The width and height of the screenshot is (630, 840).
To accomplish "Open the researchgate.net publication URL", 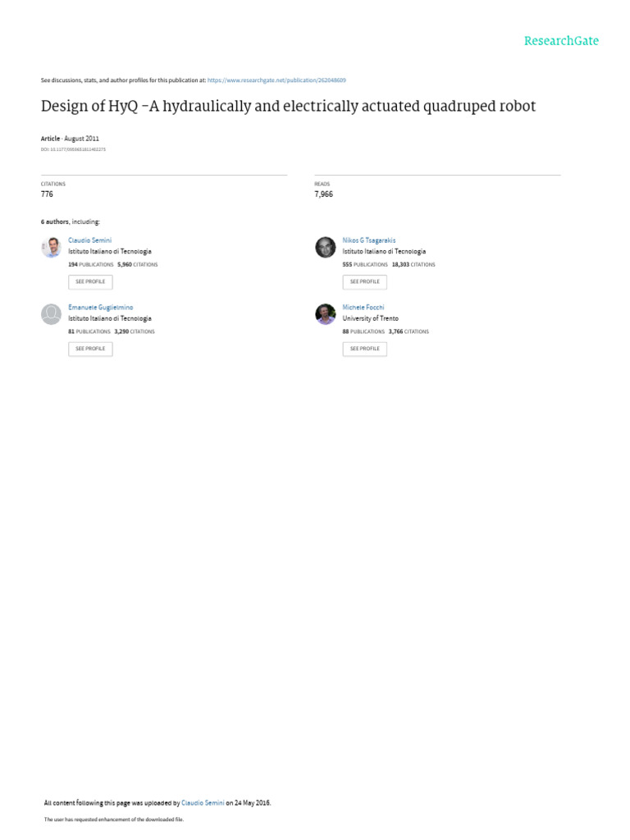I will pos(276,80).
